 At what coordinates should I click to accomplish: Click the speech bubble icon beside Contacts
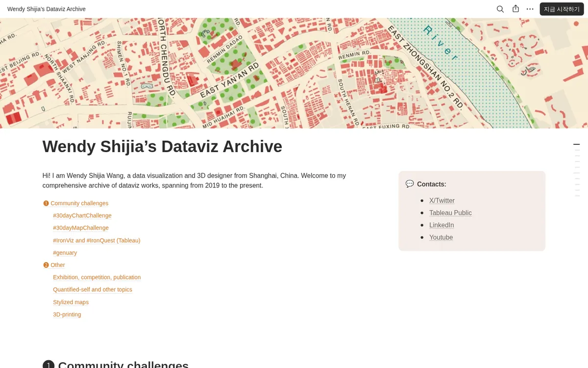[x=410, y=184]
